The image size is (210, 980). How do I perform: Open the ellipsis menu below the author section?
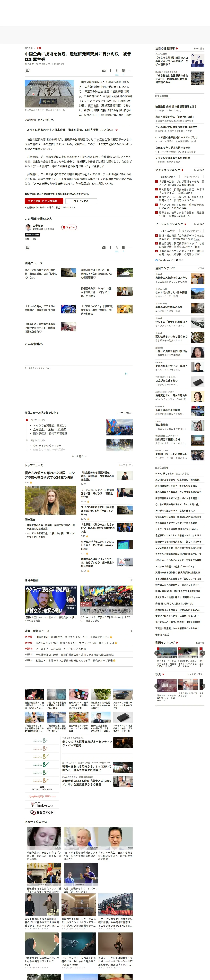pyautogui.click(x=130, y=247)
